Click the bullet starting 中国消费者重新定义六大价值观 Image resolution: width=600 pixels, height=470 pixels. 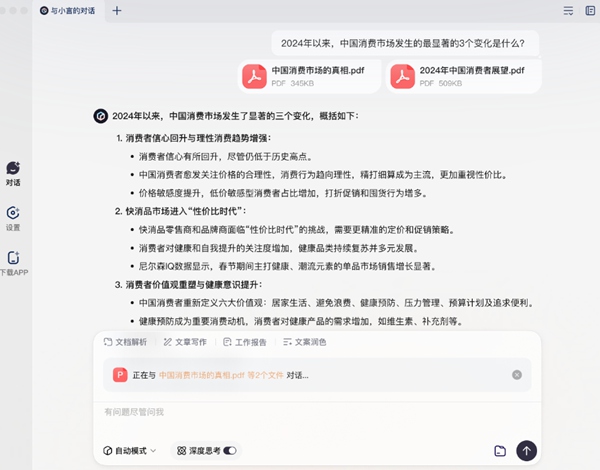[336, 303]
